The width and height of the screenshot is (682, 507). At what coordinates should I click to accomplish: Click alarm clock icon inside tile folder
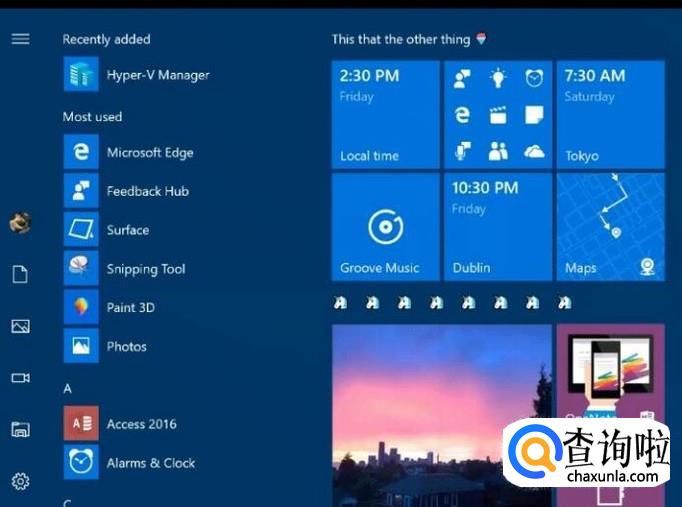pyautogui.click(x=534, y=79)
